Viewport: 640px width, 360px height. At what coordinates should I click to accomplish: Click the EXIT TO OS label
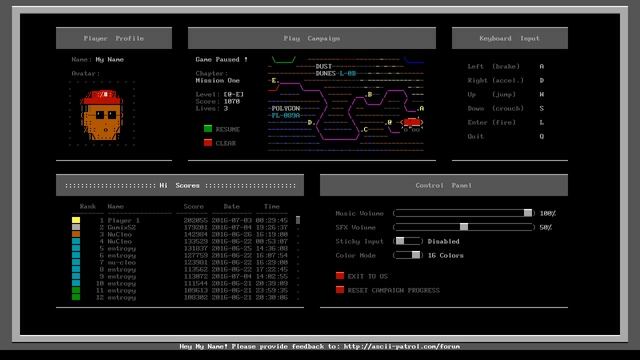click(x=367, y=276)
